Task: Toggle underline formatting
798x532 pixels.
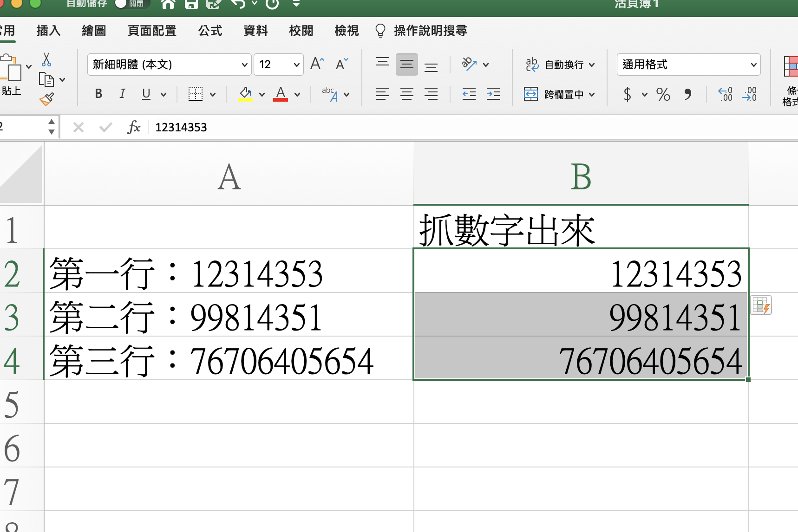Action: [x=145, y=94]
